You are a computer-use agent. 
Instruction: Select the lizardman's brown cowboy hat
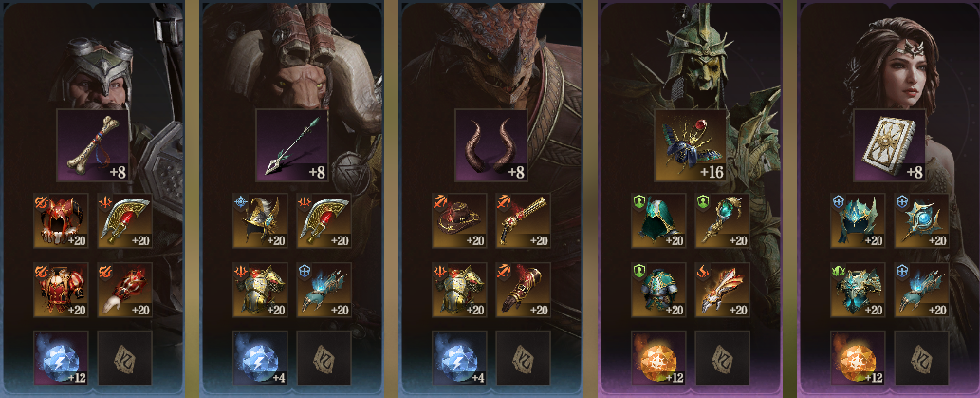point(459,220)
